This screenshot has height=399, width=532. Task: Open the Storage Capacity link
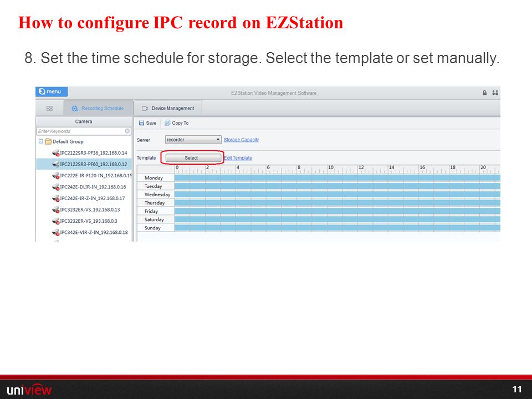click(x=241, y=140)
